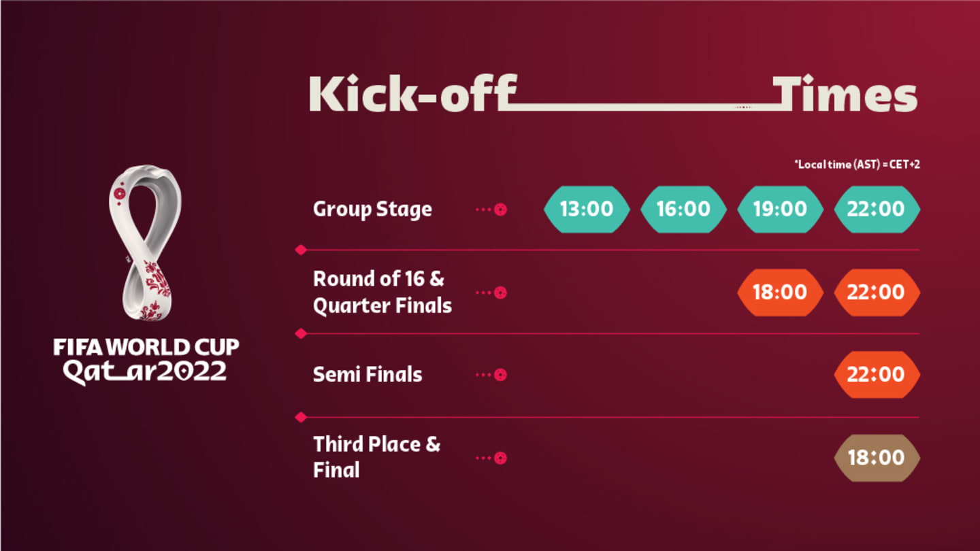Click the Group Stage row label
The image size is (980, 551).
click(372, 209)
